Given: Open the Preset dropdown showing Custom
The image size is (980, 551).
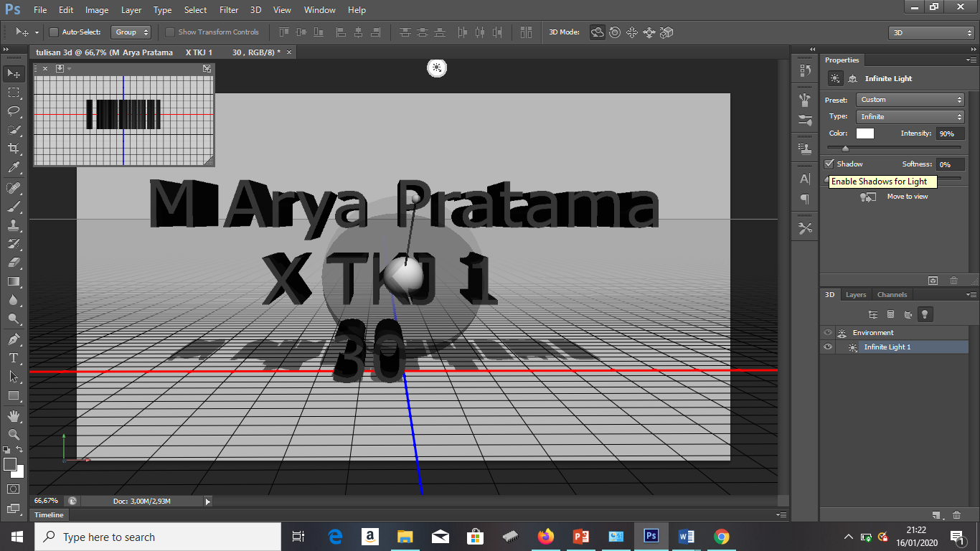Looking at the screenshot, I should click(910, 99).
